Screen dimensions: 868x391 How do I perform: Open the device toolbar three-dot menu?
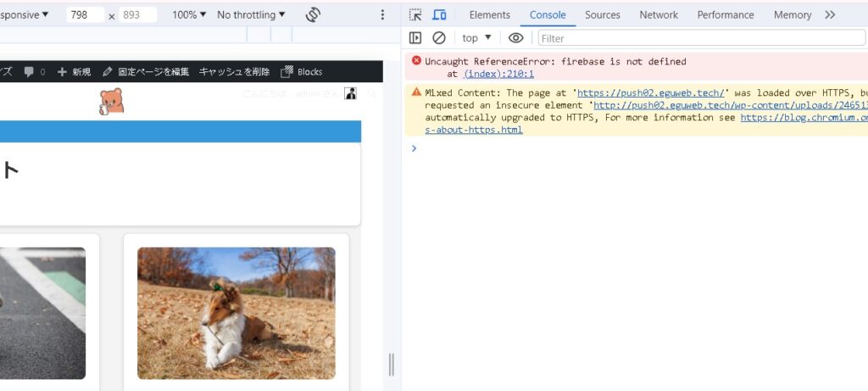point(382,14)
